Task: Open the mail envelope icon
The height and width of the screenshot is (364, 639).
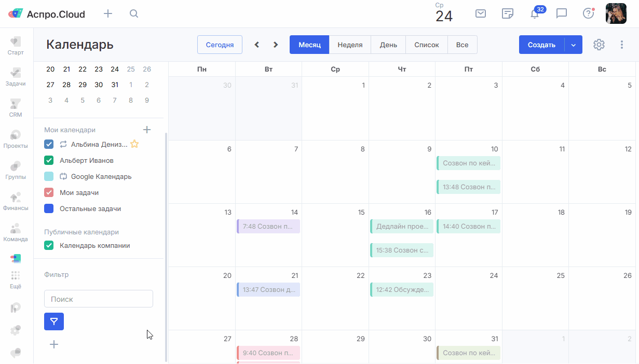Action: 481,13
